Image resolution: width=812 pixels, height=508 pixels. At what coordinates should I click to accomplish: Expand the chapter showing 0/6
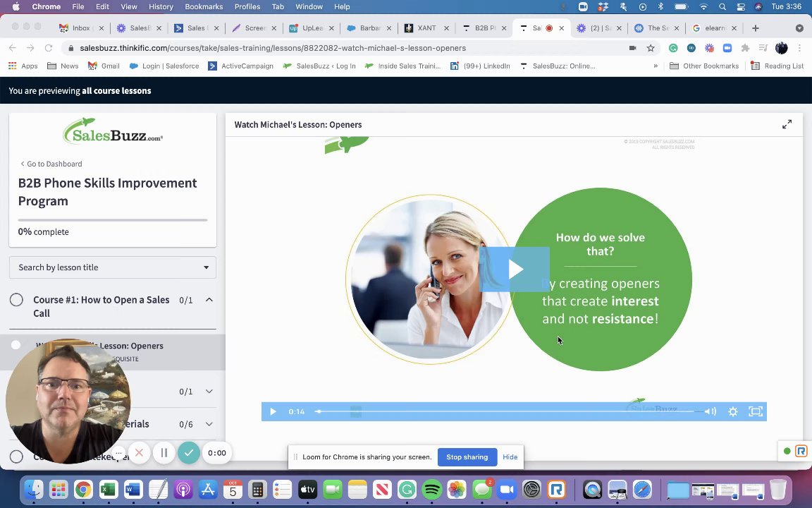[209, 424]
